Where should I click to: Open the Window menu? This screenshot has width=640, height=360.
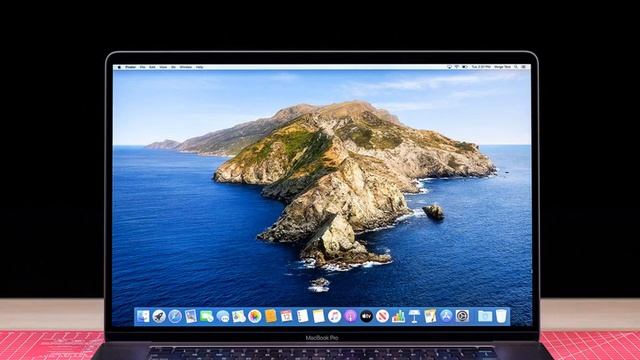(x=186, y=67)
